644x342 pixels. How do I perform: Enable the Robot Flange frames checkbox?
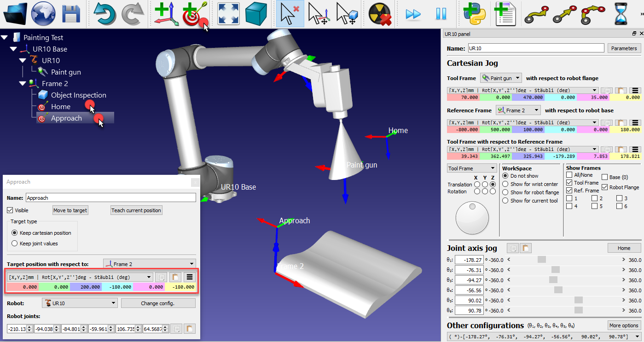[603, 187]
